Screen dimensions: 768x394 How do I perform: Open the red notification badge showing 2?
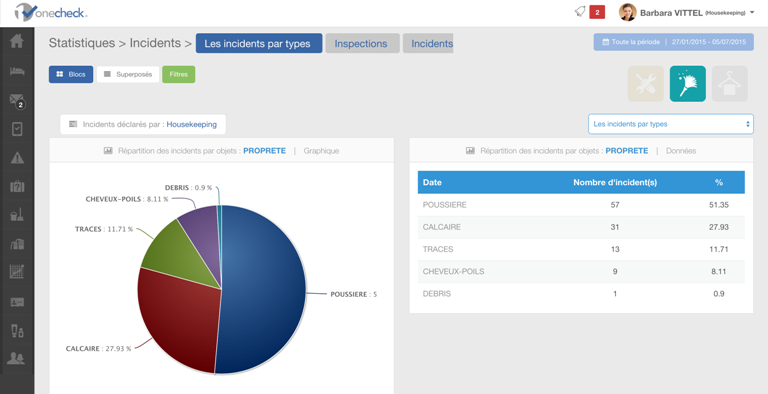[x=597, y=12]
